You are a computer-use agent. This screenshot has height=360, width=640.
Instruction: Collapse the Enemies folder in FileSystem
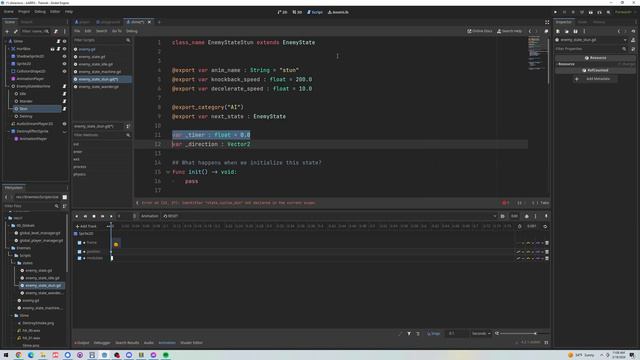9,248
